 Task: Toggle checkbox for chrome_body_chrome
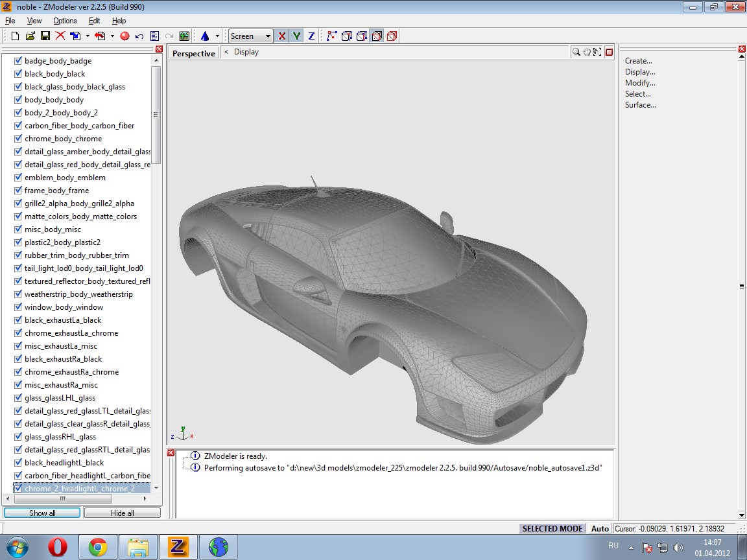click(x=18, y=139)
